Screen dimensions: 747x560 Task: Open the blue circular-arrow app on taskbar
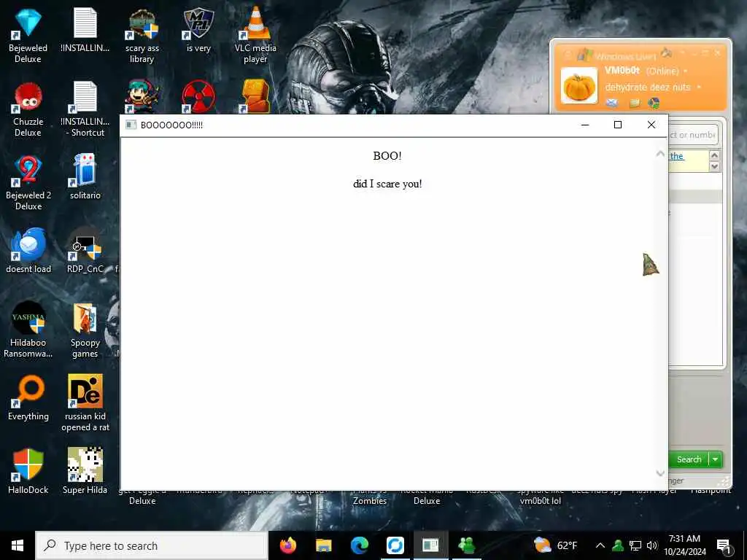tap(395, 545)
